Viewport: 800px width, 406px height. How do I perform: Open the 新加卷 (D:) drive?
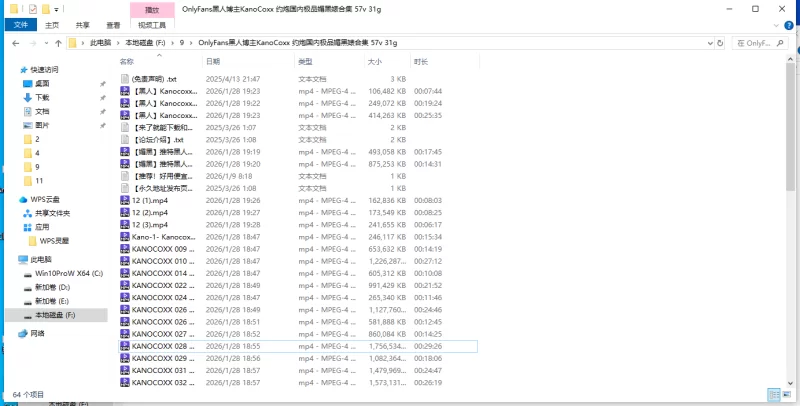click(x=52, y=287)
